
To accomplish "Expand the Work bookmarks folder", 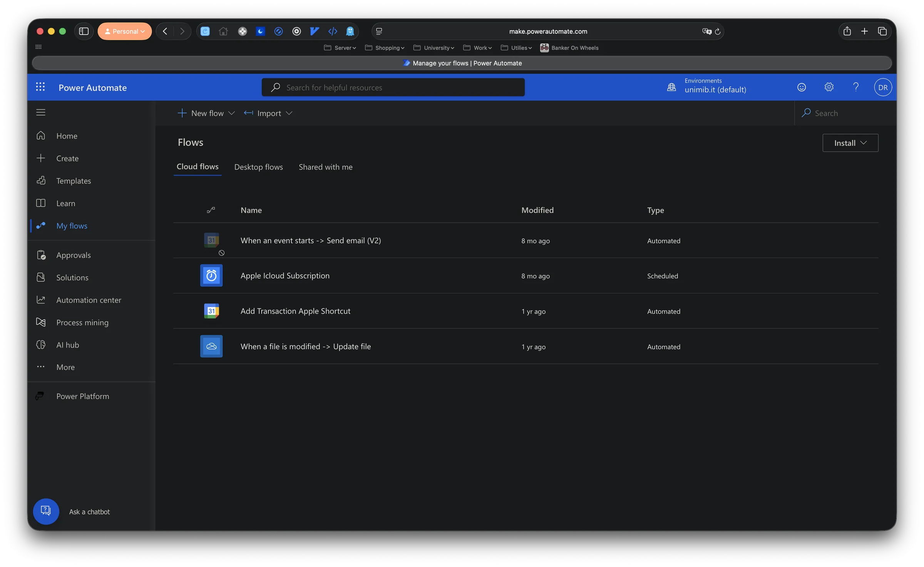I will [477, 48].
